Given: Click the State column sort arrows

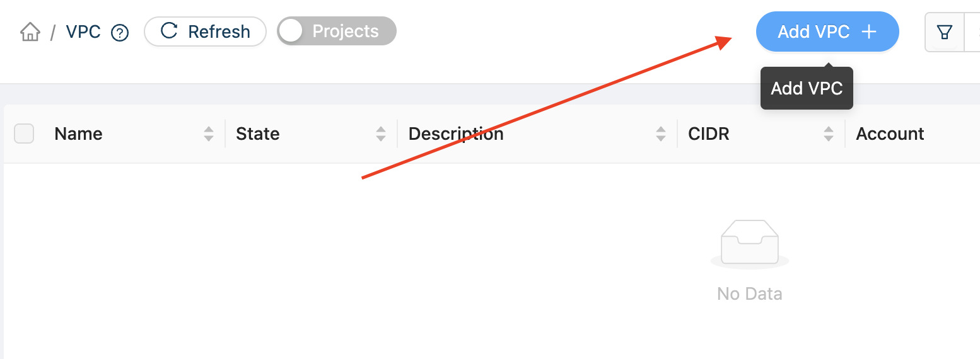Looking at the screenshot, I should pos(381,134).
